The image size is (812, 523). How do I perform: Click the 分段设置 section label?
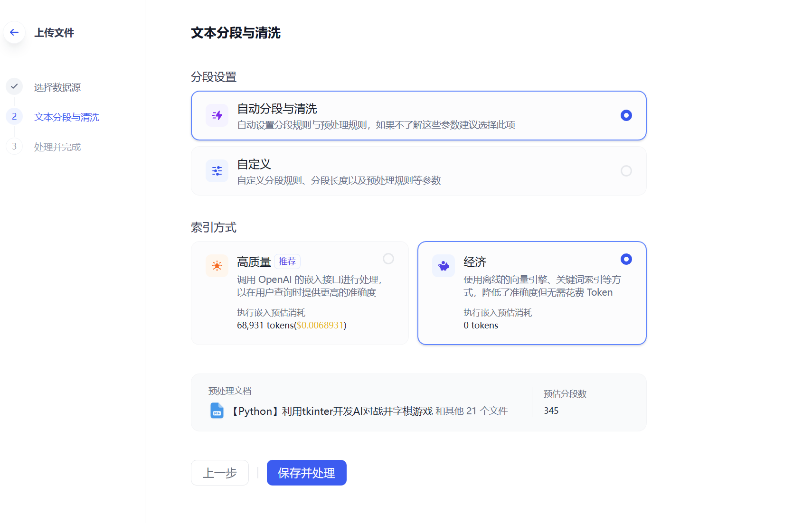[x=214, y=77]
